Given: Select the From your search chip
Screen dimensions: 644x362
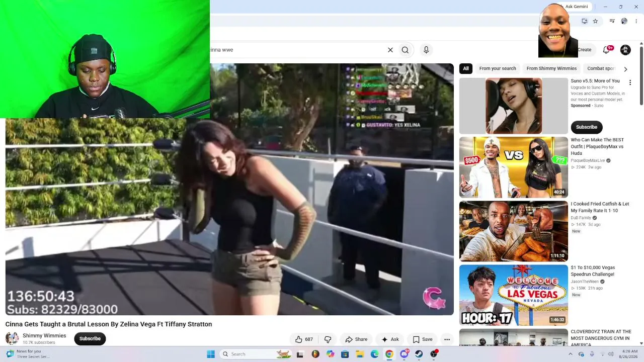Looking at the screenshot, I should click(x=498, y=68).
